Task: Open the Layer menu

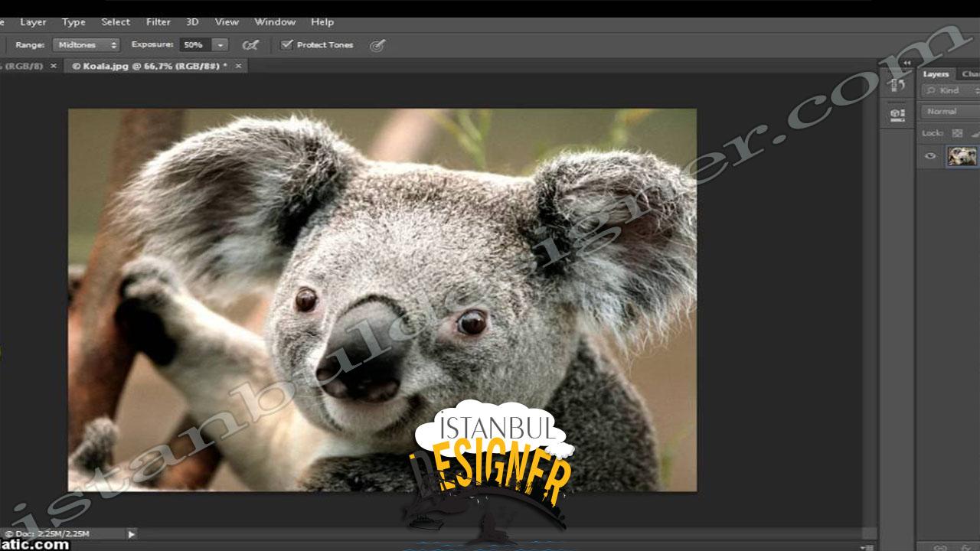Action: [33, 22]
